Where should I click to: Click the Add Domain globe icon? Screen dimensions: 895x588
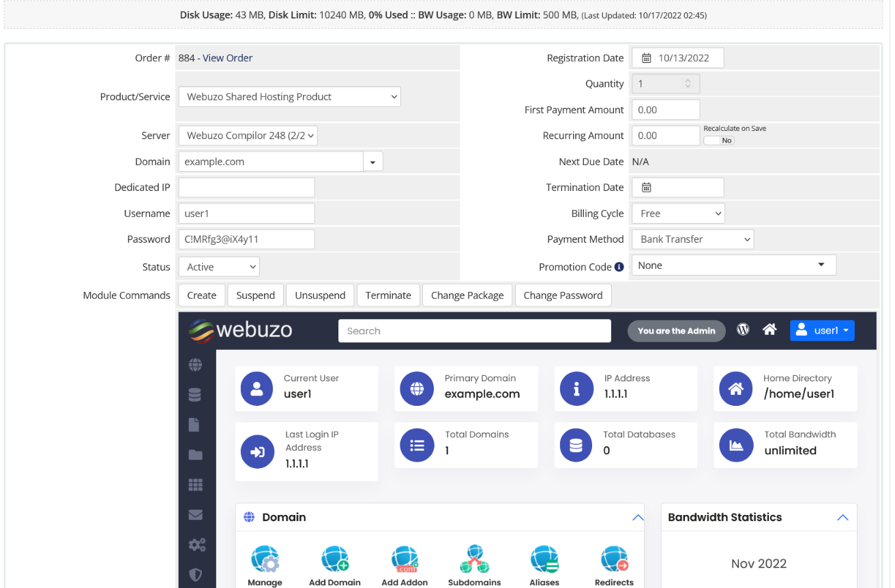tap(334, 559)
